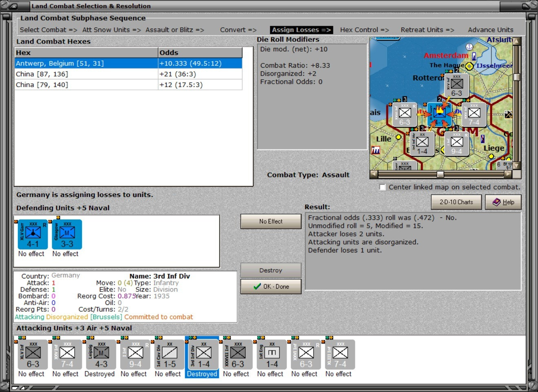Screen dimensions: 538x392
Task: Toggle Center linked map on selected combat
Action: point(382,187)
